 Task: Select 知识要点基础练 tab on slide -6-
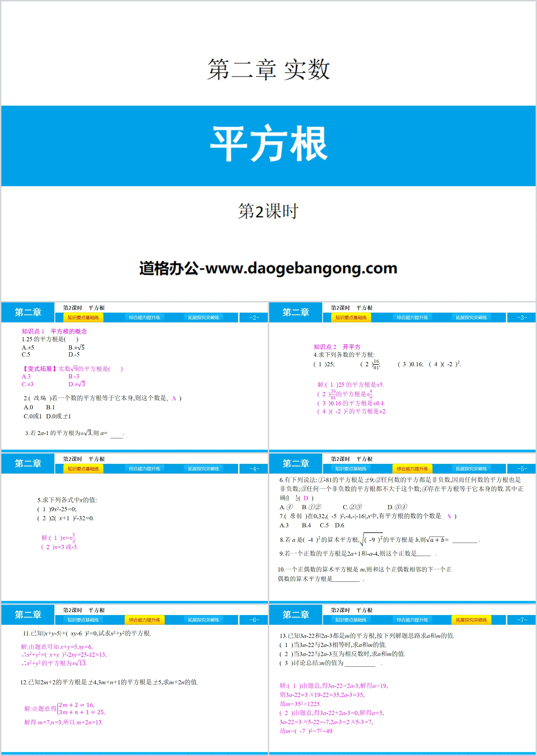(x=83, y=620)
